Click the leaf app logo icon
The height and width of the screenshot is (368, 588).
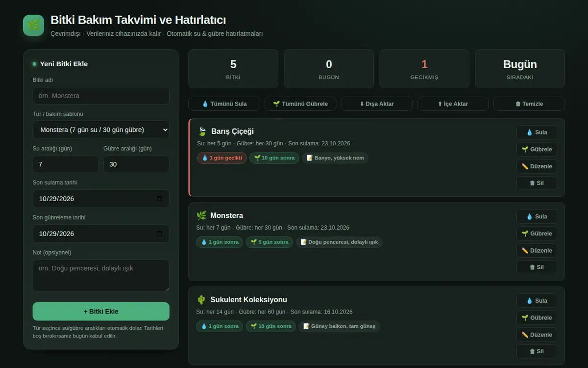tap(33, 25)
